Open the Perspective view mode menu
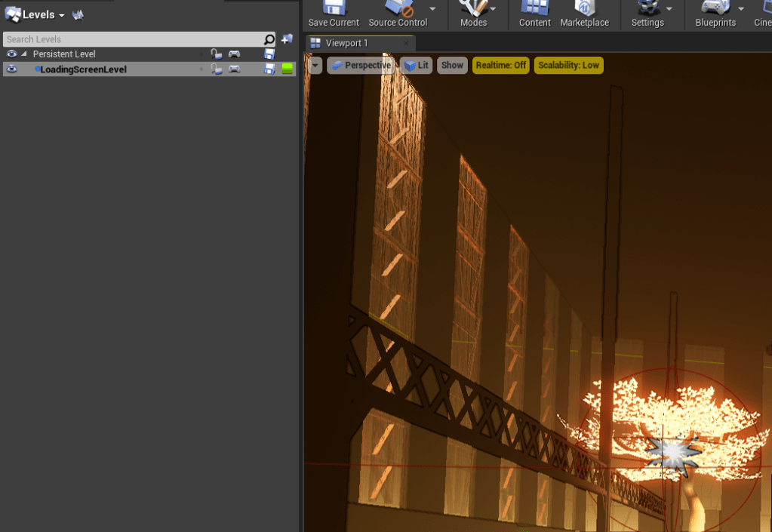Image resolution: width=772 pixels, height=532 pixels. pos(361,66)
